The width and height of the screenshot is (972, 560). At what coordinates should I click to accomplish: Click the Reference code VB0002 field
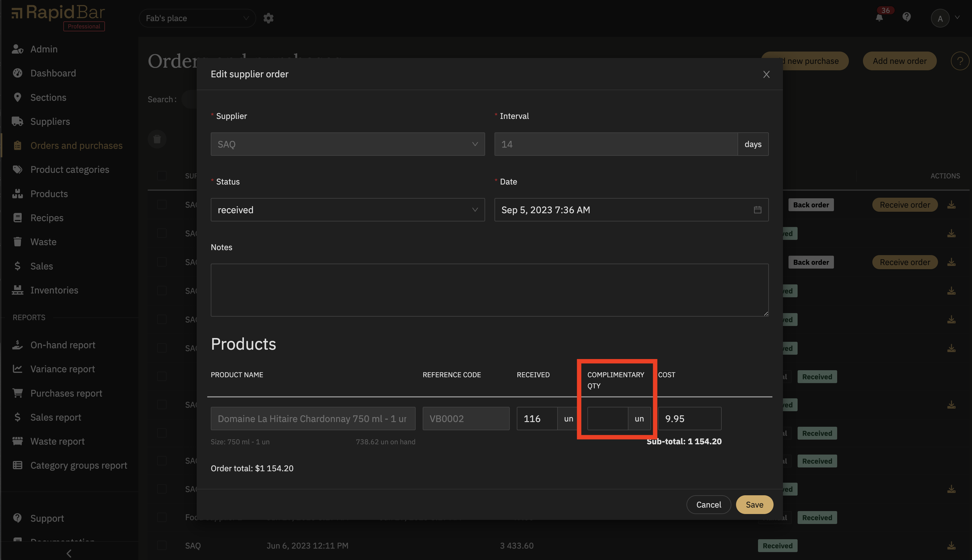(x=466, y=419)
